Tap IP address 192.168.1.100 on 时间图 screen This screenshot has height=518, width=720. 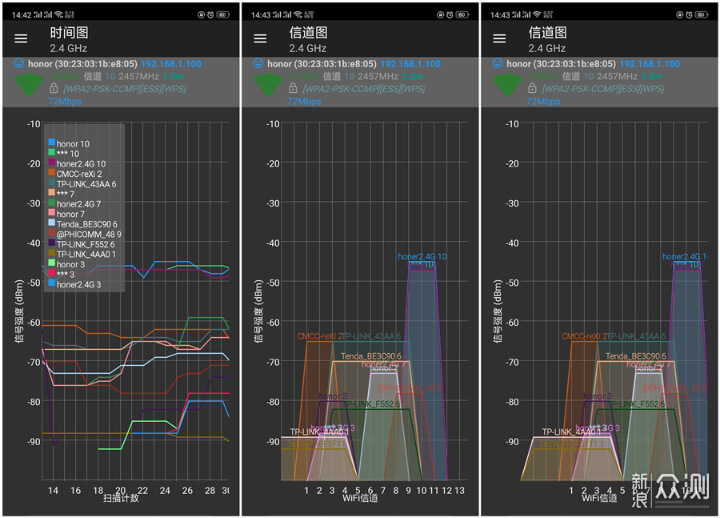177,63
